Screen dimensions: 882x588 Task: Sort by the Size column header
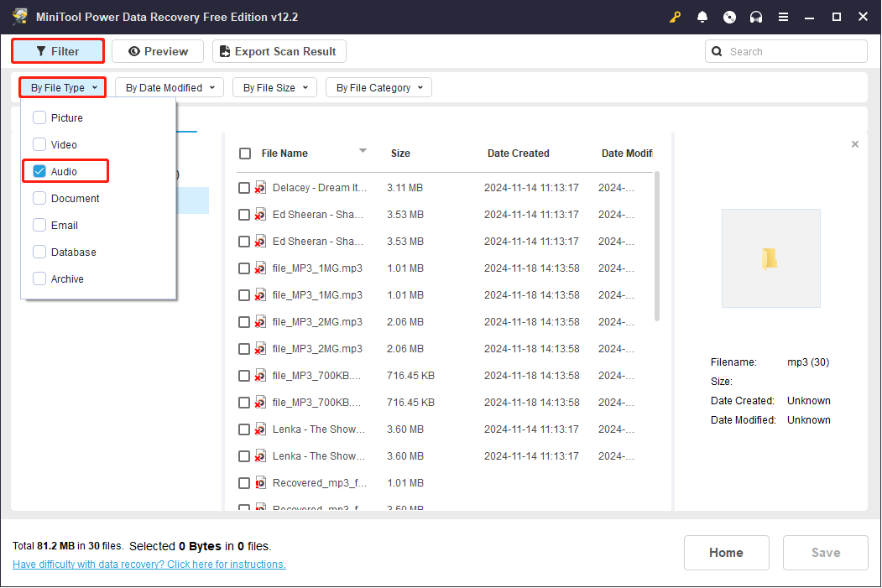pyautogui.click(x=400, y=153)
